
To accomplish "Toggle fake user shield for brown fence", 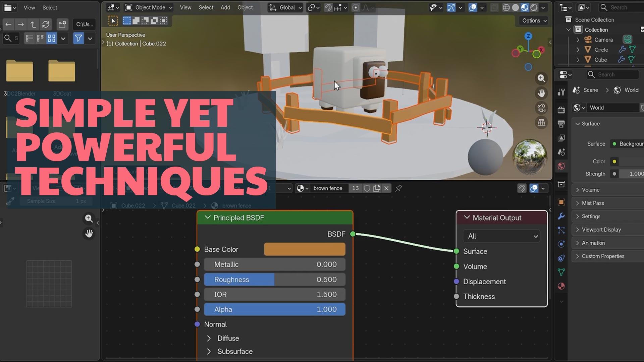I will (367, 188).
